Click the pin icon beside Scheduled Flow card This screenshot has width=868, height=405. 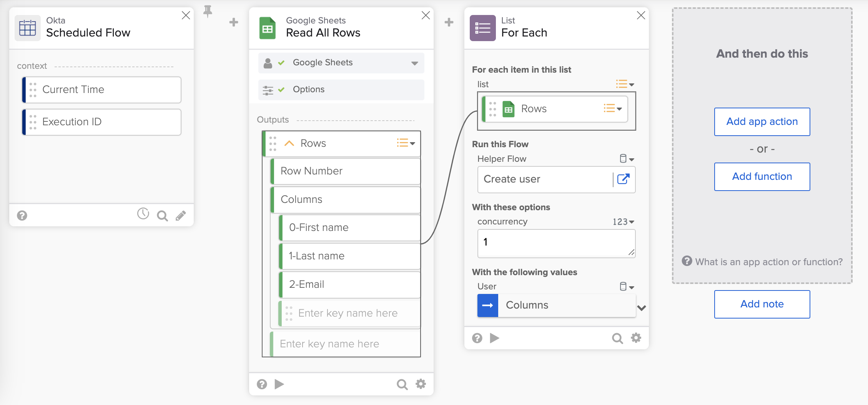point(208,12)
